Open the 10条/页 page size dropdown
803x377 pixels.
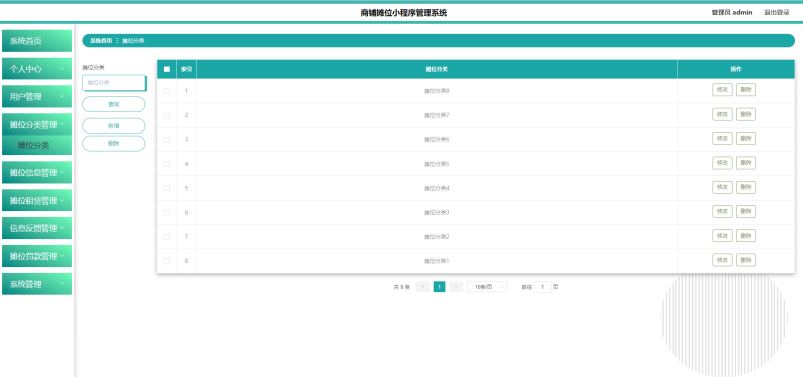[x=487, y=287]
